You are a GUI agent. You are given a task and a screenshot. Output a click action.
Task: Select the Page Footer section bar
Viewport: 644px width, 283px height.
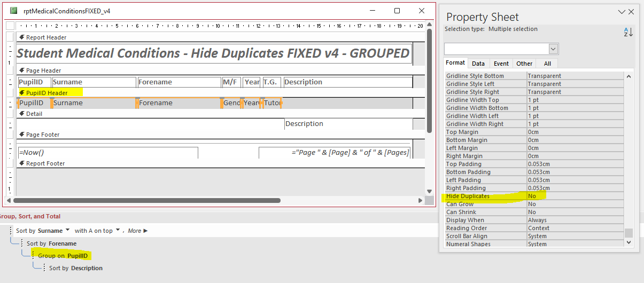[221, 135]
